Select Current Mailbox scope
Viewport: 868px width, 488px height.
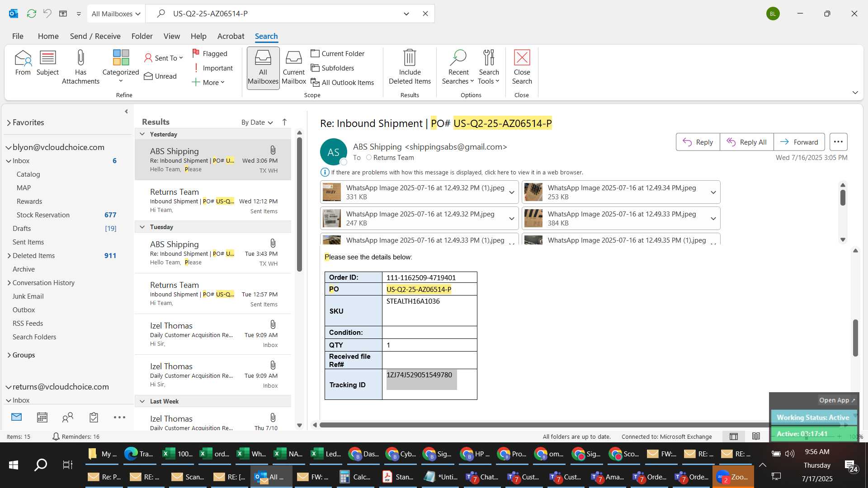click(294, 68)
